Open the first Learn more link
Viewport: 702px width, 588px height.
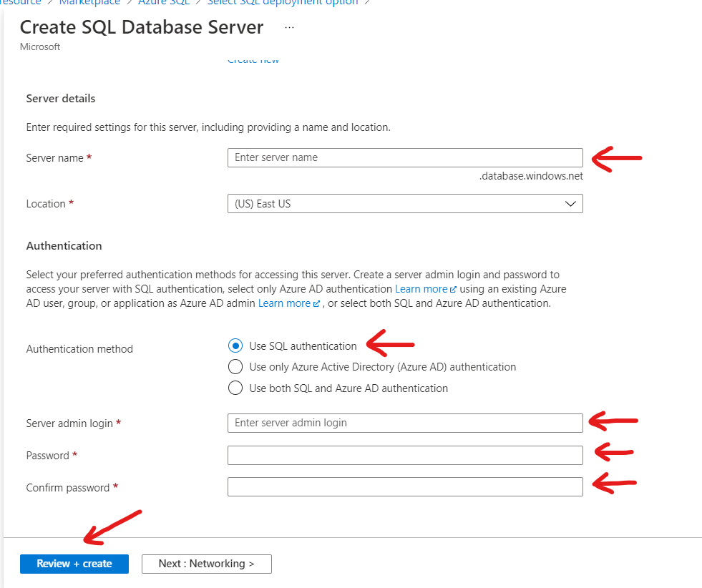point(421,288)
